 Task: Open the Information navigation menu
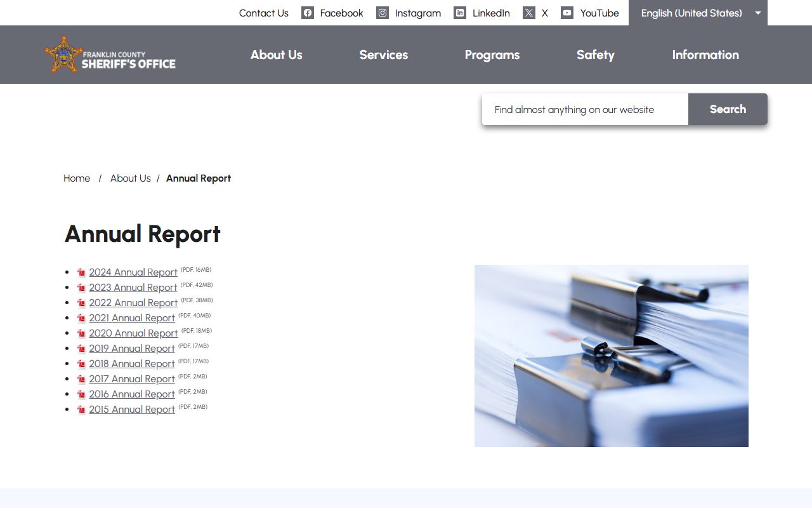point(705,55)
